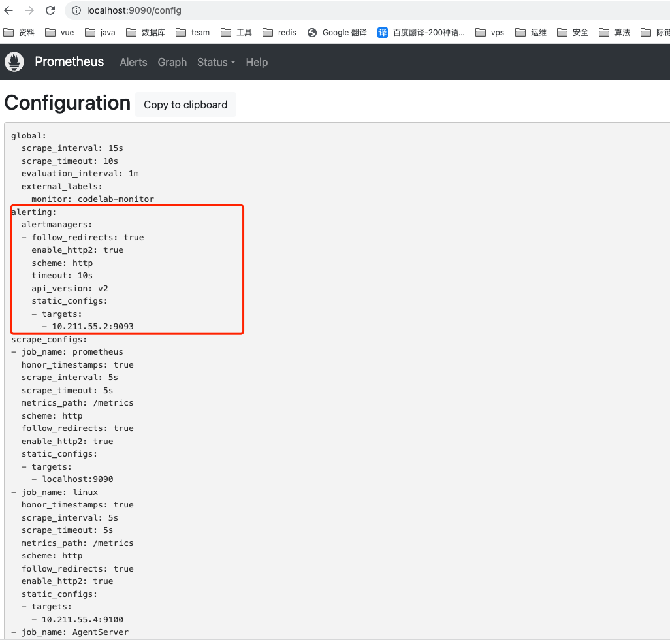Reload the page with refresh icon

point(50,10)
